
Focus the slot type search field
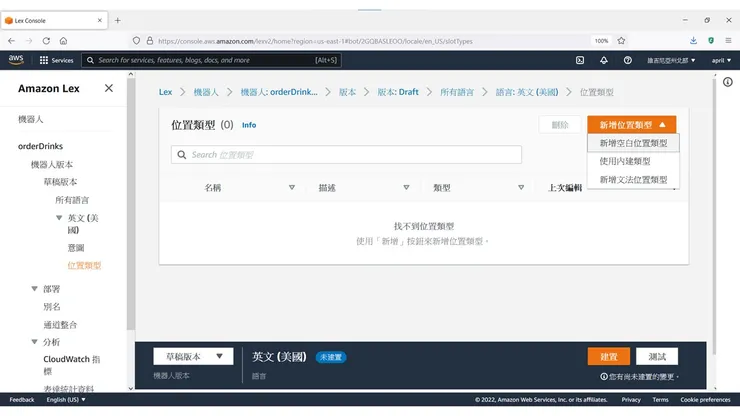coord(346,154)
